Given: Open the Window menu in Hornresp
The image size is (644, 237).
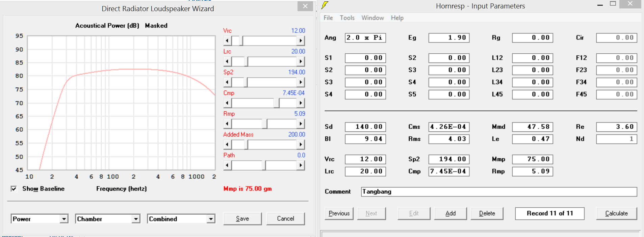Looking at the screenshot, I should 372,18.
